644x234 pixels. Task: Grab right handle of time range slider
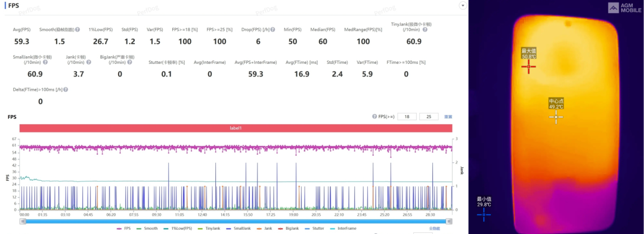450,221
